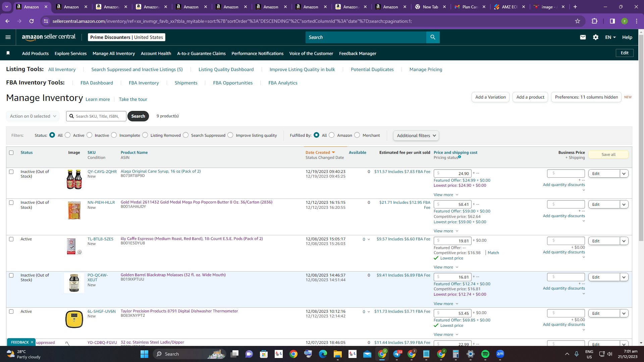Choose the Inactive status filter radio

coord(90,135)
